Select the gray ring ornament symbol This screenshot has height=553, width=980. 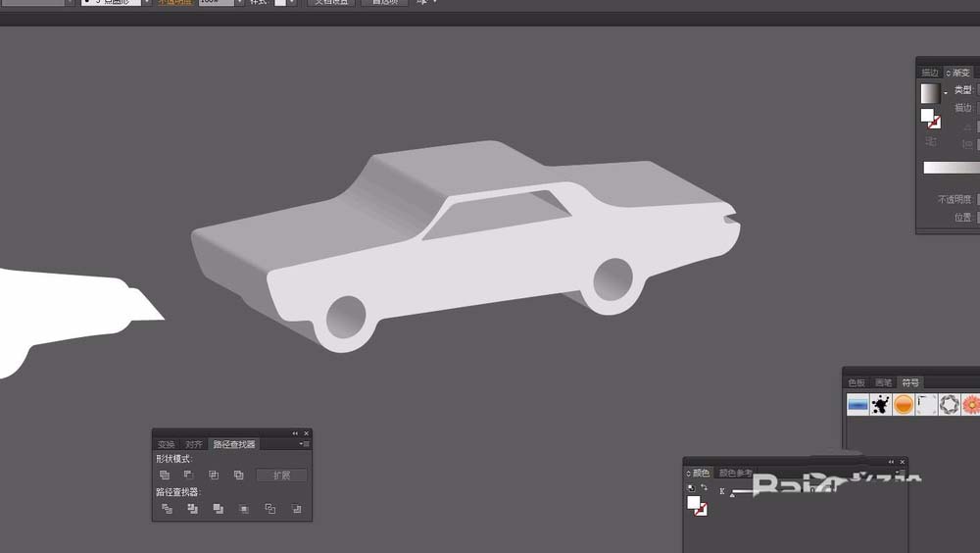[950, 404]
